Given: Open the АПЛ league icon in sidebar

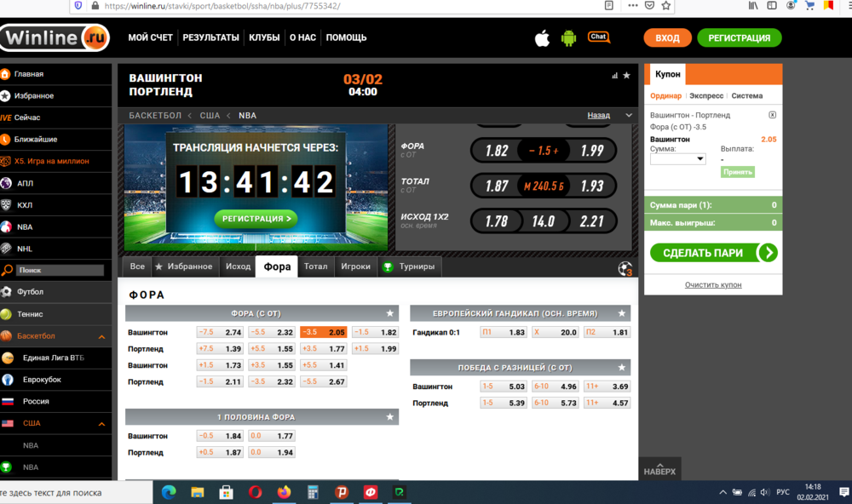Looking at the screenshot, I should (6, 183).
